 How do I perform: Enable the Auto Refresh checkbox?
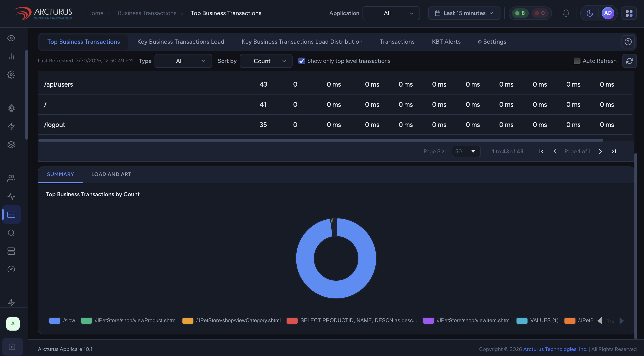coord(577,61)
